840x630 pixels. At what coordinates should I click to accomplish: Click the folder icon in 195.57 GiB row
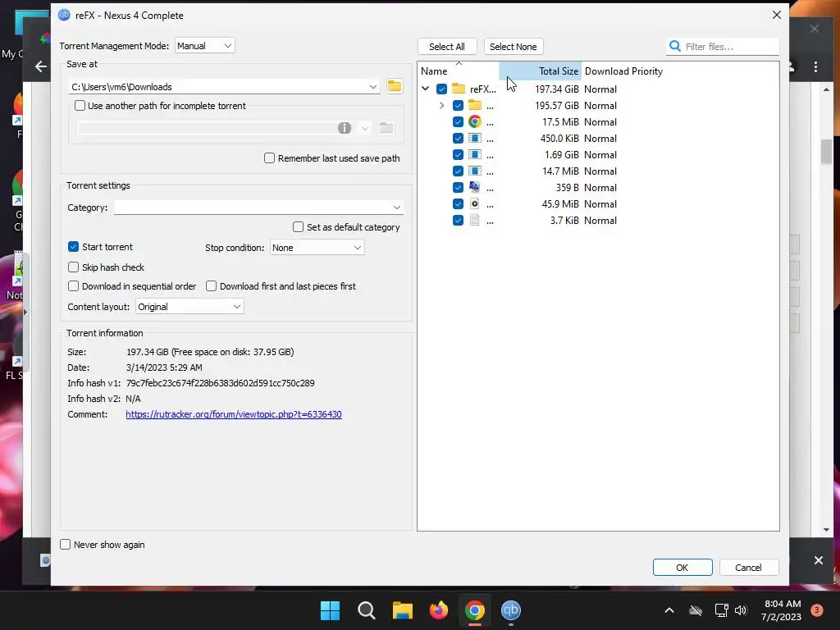pyautogui.click(x=475, y=105)
